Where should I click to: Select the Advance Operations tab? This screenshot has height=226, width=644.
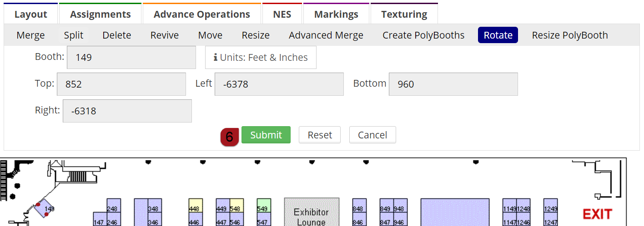201,14
